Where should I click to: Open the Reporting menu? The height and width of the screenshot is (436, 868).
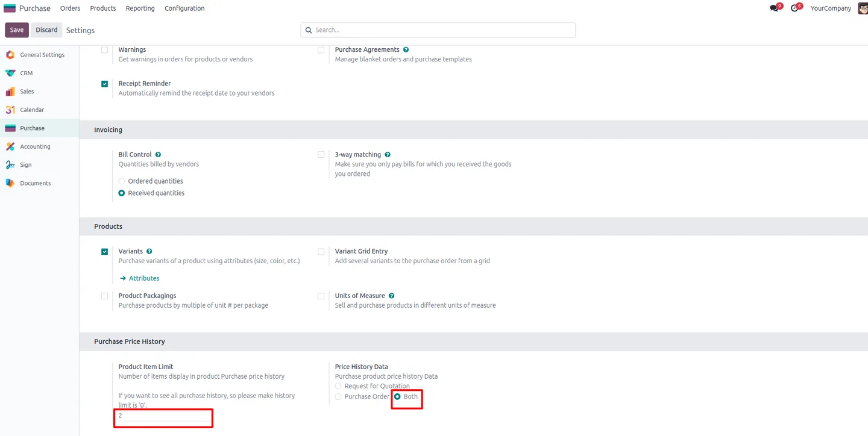140,8
